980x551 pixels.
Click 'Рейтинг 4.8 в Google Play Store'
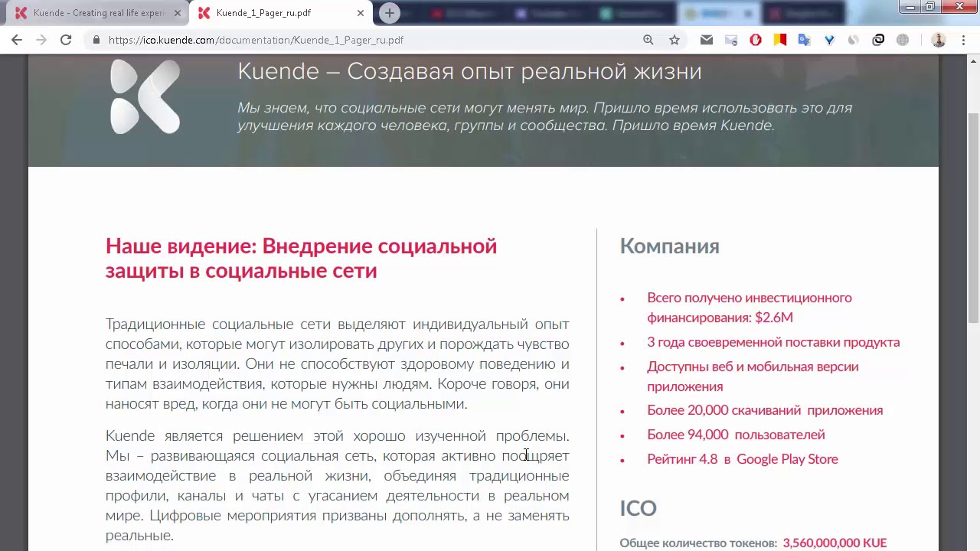pyautogui.click(x=743, y=459)
